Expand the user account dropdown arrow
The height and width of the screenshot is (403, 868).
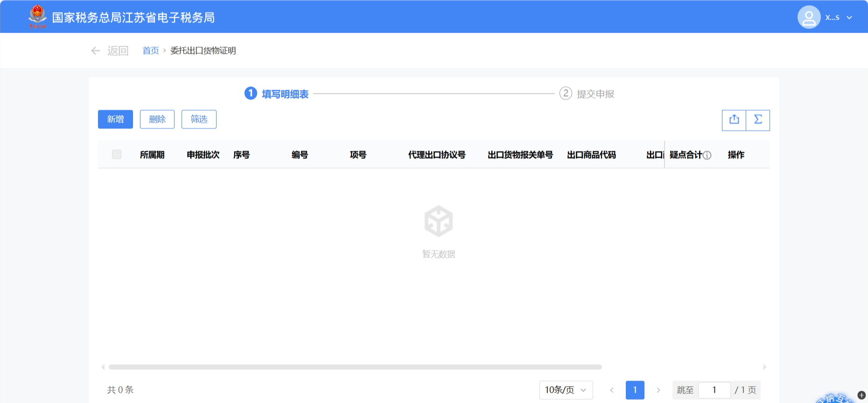click(849, 18)
